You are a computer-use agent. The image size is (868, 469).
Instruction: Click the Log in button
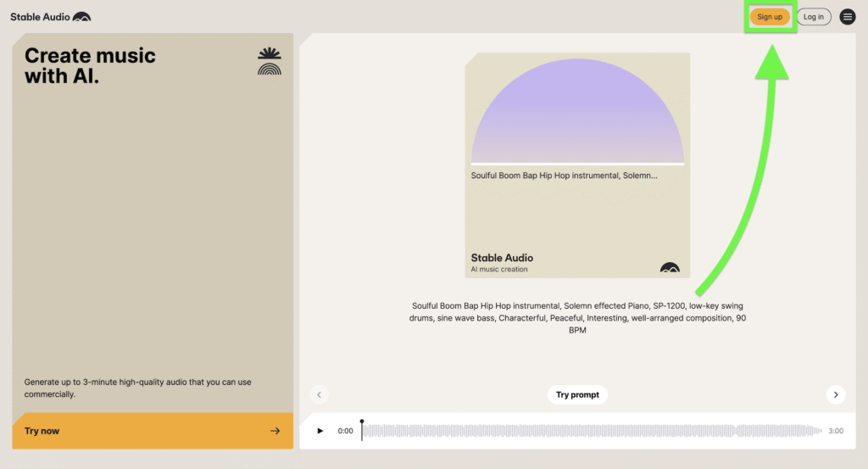click(x=814, y=17)
